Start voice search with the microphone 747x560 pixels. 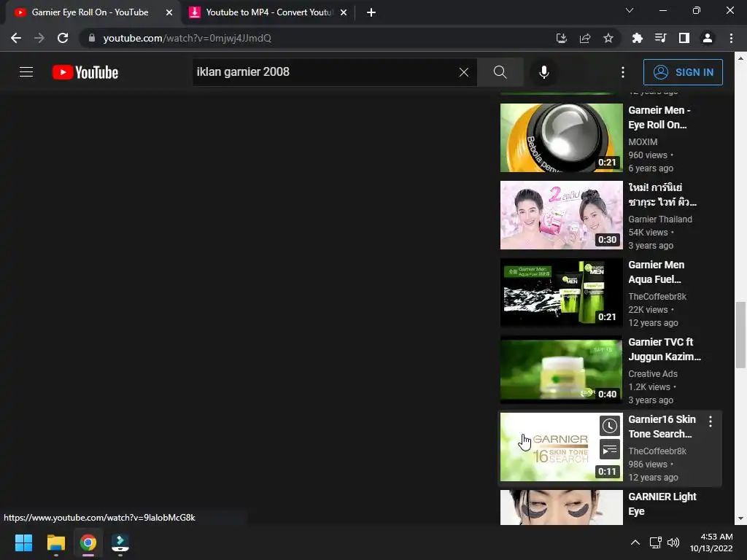pos(544,72)
